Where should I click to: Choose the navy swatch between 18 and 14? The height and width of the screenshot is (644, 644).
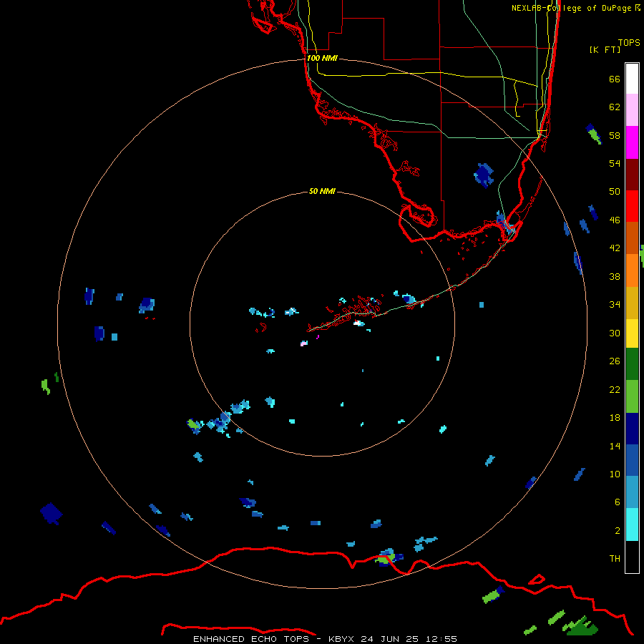coord(632,429)
